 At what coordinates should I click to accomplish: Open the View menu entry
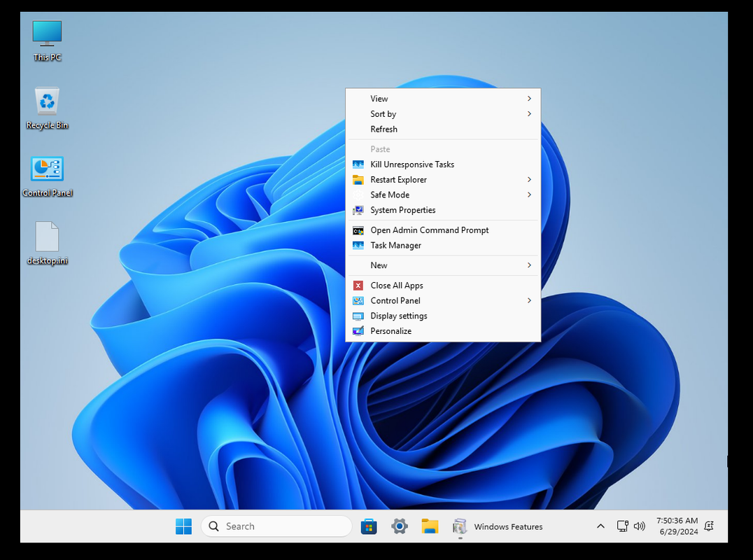(x=443, y=99)
